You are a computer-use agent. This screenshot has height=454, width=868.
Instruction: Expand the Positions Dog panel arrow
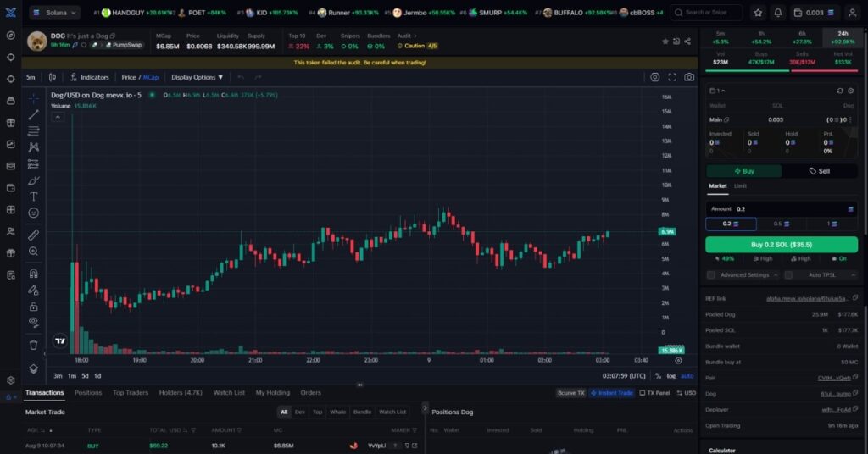click(x=426, y=408)
